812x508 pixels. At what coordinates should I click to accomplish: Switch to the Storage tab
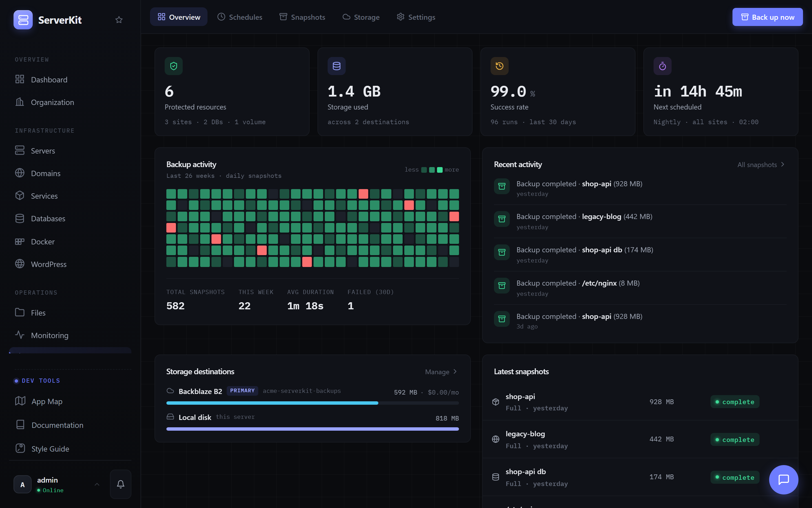361,17
